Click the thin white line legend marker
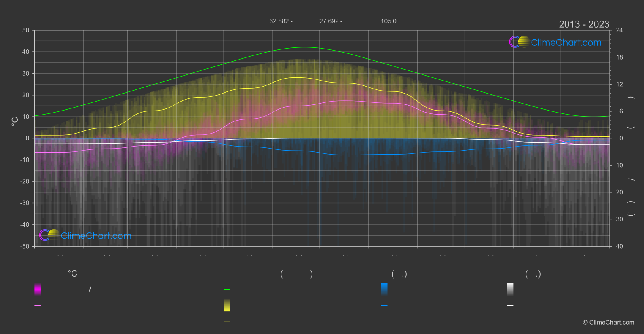Viewport: 644px width, 334px height. coord(511,306)
